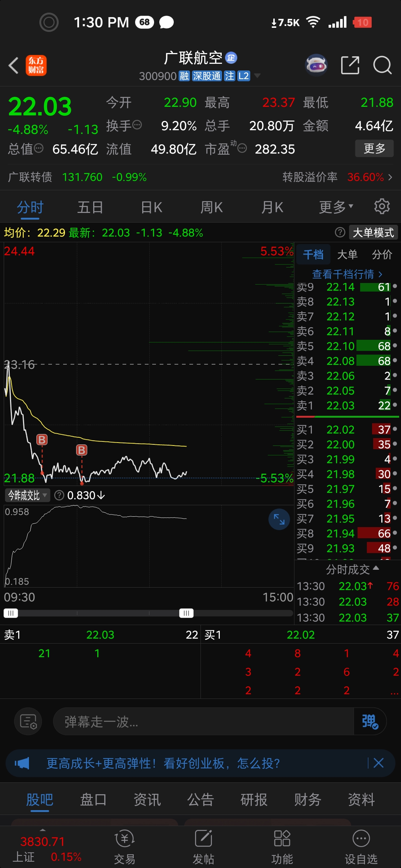
Task: Open 广联转债 convertible bond row
Action: (x=77, y=177)
